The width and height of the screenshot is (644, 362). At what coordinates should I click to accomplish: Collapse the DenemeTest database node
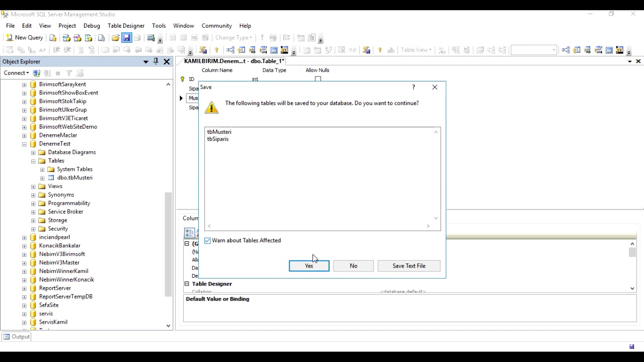click(24, 144)
